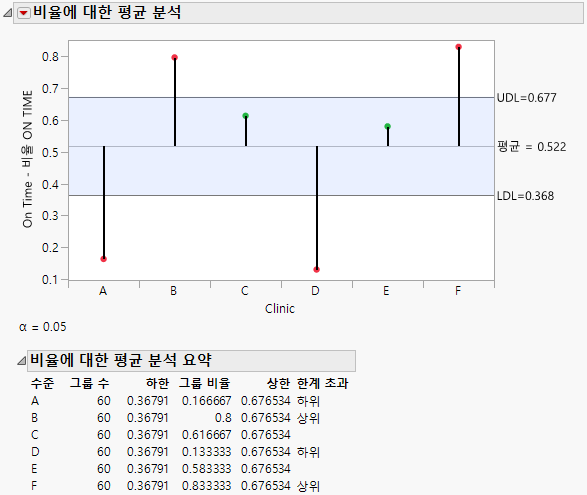Click y-axis tick value 0.1
Screen dimensions: 587x495
pyautogui.click(x=50, y=280)
